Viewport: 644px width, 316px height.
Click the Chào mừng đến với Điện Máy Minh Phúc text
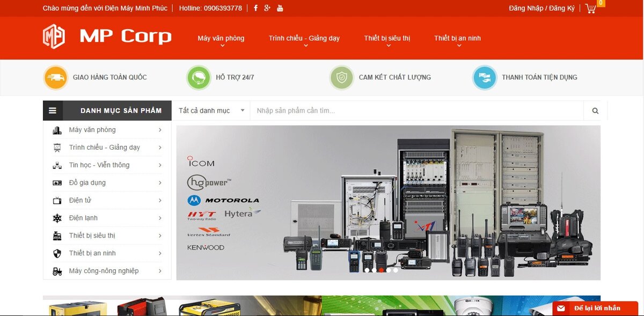pos(105,8)
